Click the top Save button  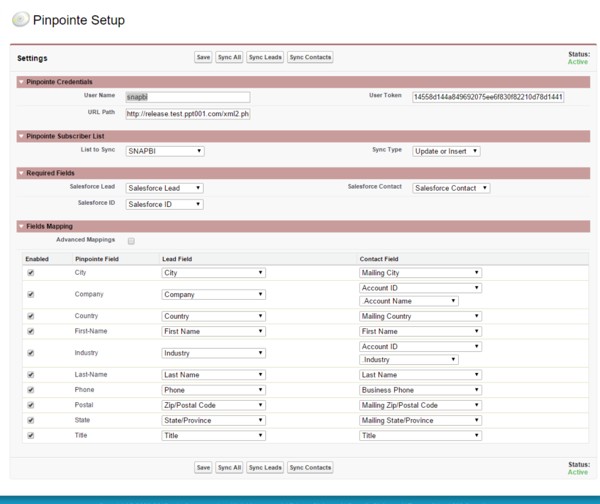203,57
